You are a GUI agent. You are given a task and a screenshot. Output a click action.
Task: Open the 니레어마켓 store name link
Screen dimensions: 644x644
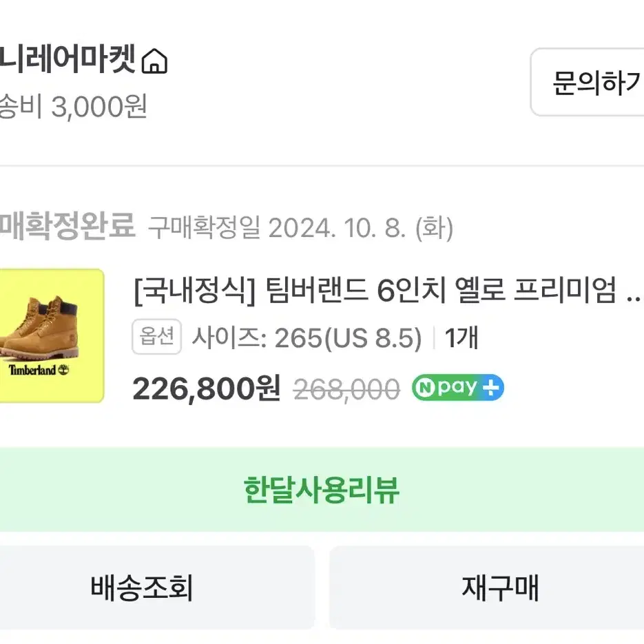tap(67, 60)
